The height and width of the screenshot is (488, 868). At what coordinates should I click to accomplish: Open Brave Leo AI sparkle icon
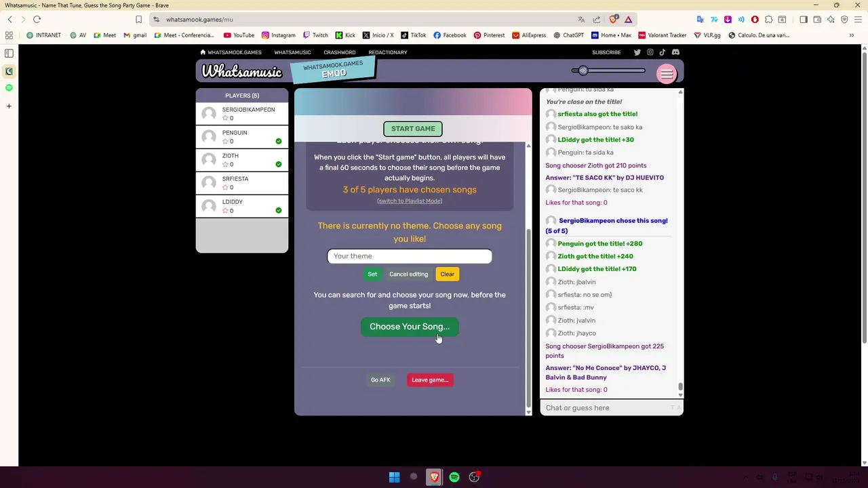click(x=831, y=20)
